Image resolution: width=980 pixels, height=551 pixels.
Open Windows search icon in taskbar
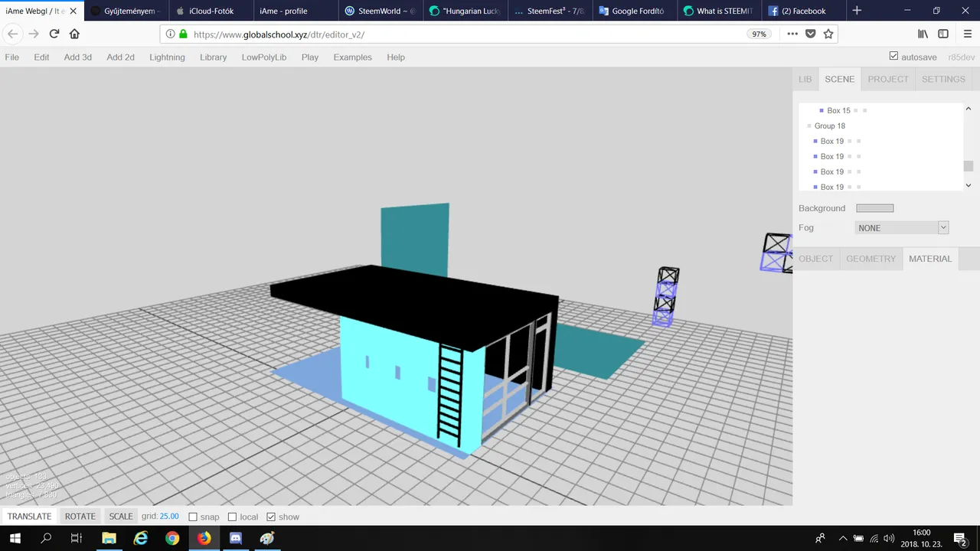point(45,538)
